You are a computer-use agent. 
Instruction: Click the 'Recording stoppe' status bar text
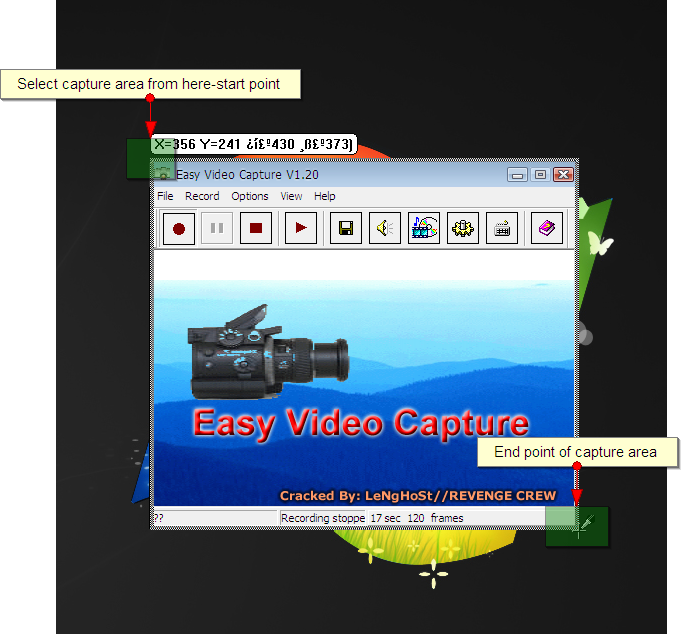coord(323,518)
